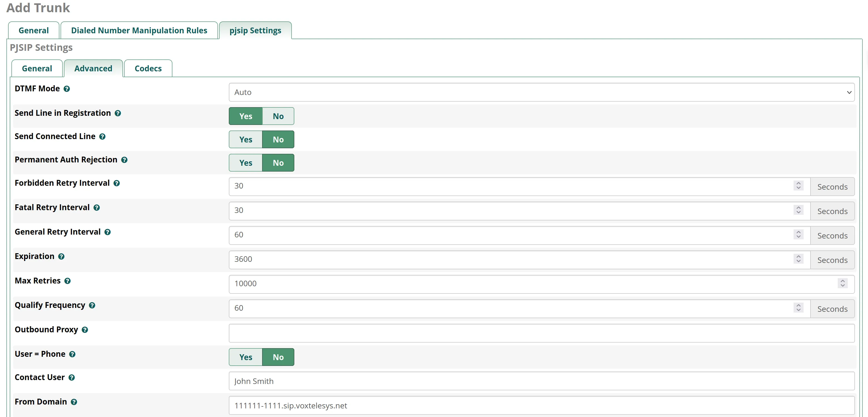Click help icon beside Send Line in Registration
This screenshot has height=417, width=868.
pos(118,114)
